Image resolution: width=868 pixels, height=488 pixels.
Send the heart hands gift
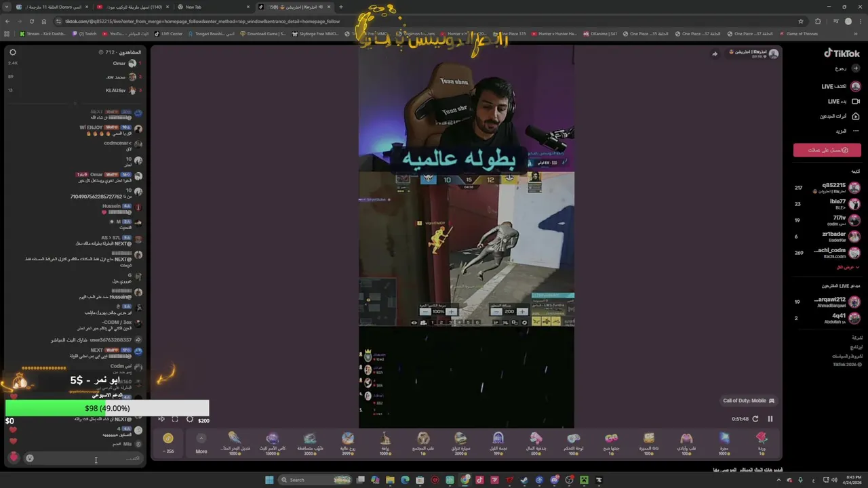point(686,443)
